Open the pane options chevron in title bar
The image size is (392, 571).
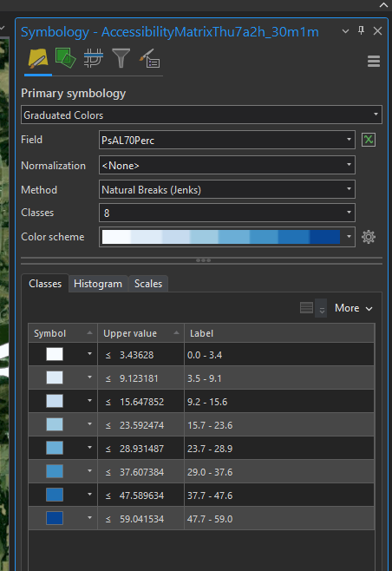(x=345, y=31)
